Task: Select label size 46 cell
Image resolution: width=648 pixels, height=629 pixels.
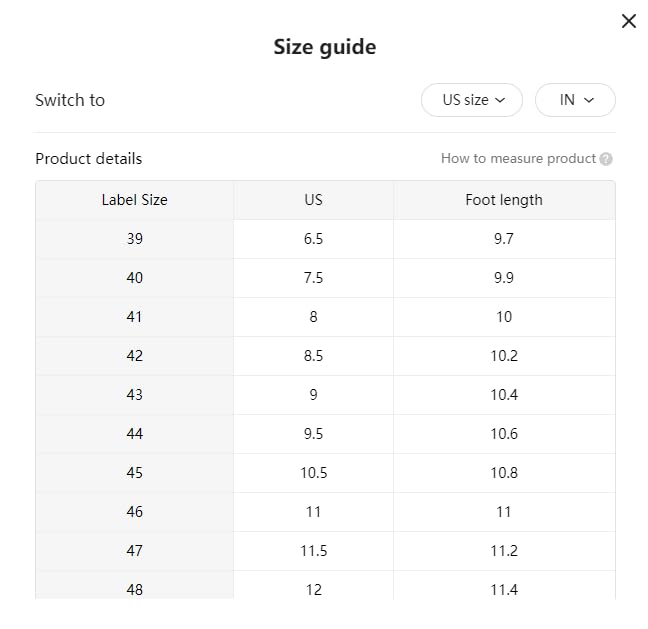Action: pos(134,512)
